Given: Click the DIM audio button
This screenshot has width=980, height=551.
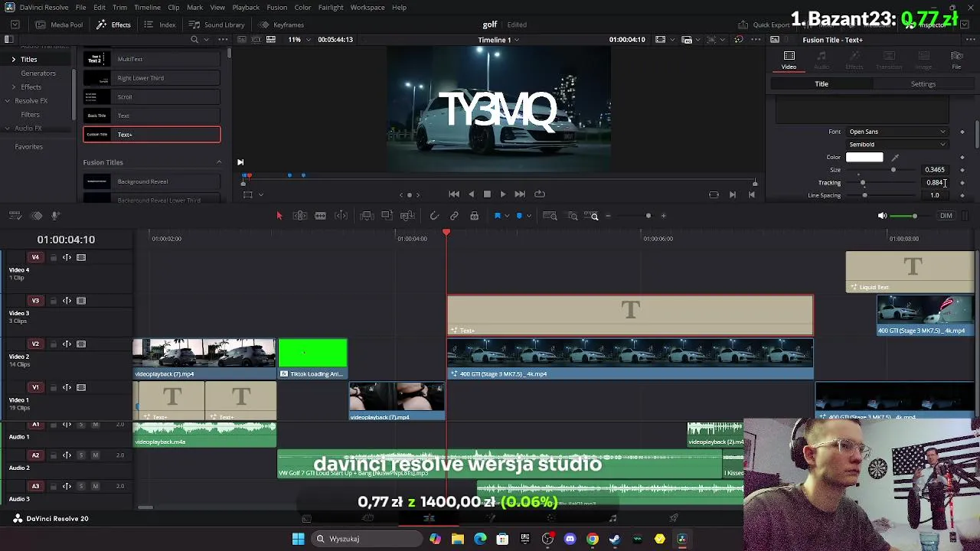Looking at the screenshot, I should [946, 216].
